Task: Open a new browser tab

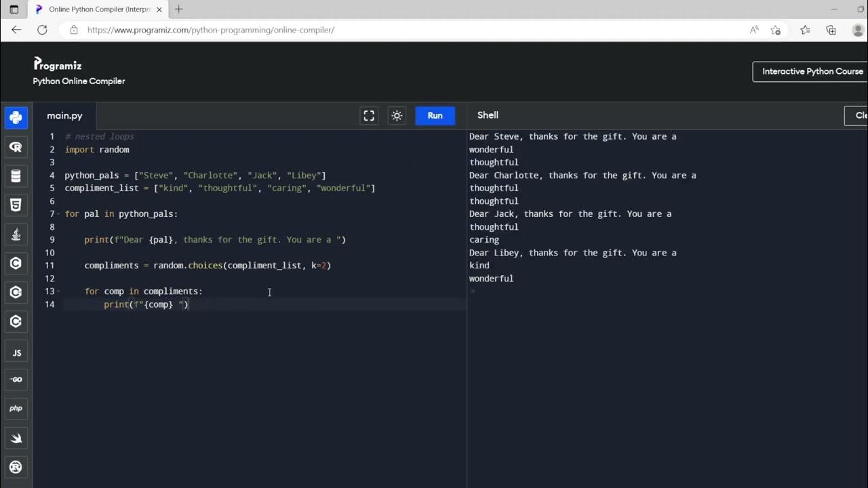Action: (x=179, y=9)
